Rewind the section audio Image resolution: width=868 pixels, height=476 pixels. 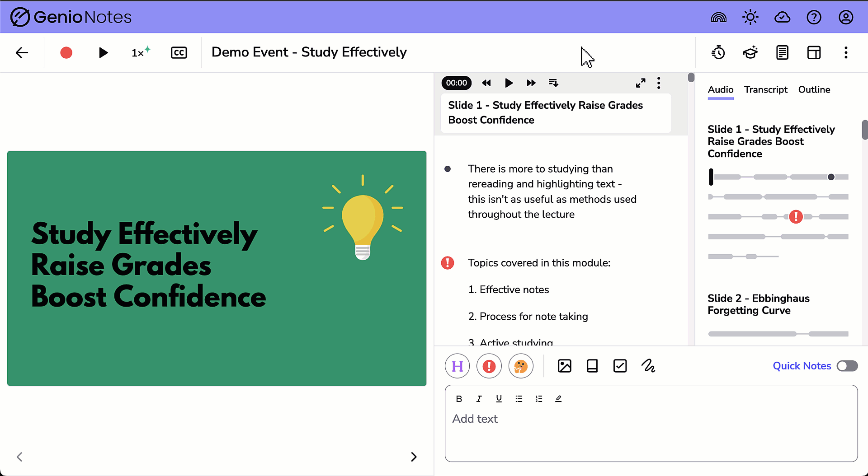486,83
